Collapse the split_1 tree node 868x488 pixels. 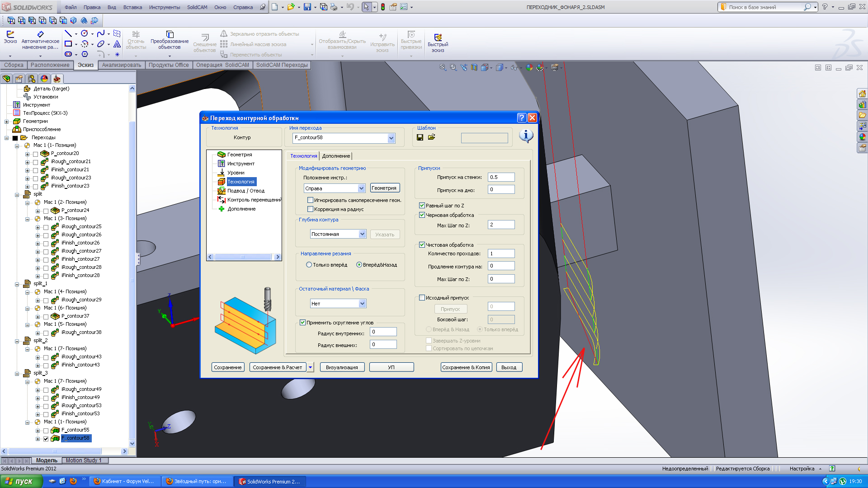[x=17, y=284]
